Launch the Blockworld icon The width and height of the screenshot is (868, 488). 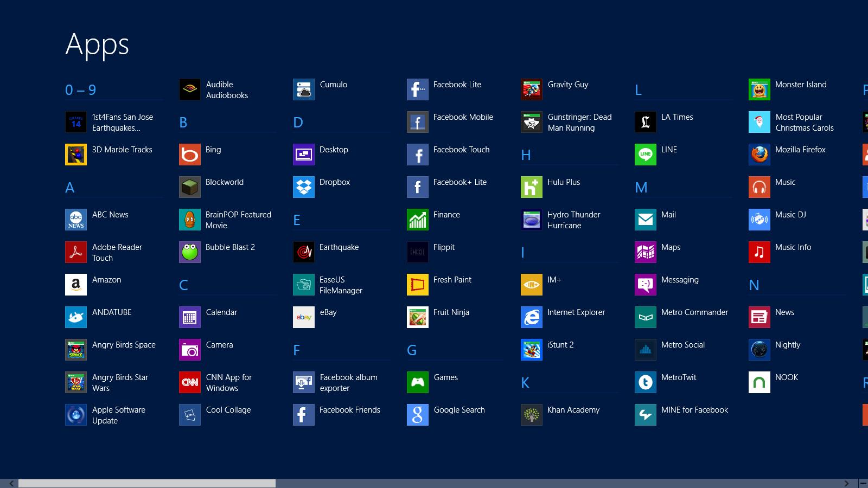(190, 187)
